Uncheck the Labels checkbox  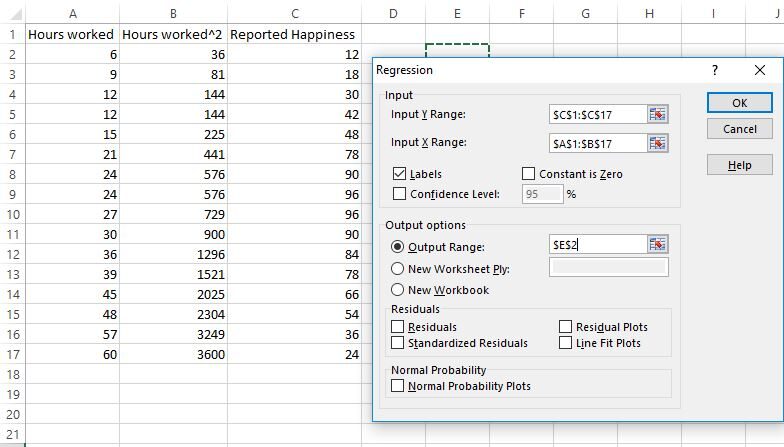pyautogui.click(x=399, y=174)
